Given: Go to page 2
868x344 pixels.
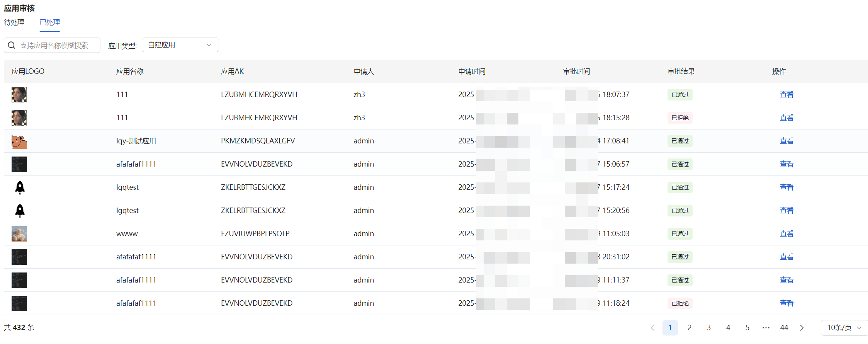Looking at the screenshot, I should [689, 328].
